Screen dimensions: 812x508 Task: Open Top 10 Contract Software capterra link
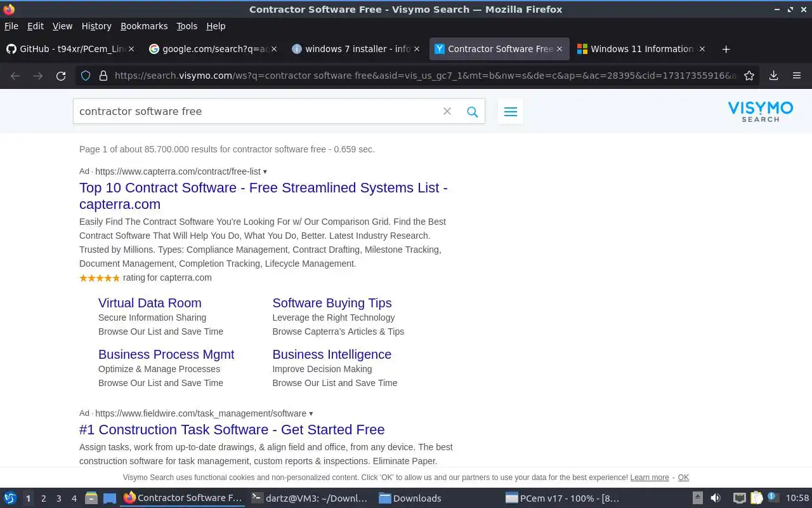tap(263, 196)
